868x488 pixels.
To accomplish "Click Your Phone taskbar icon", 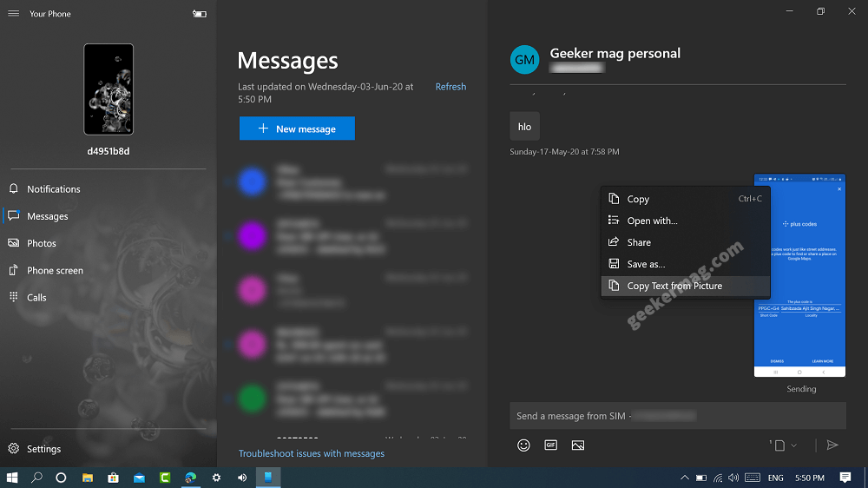I will (x=268, y=478).
